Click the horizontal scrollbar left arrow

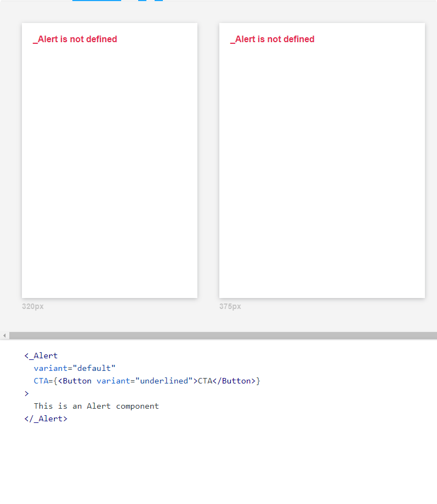click(x=4, y=336)
